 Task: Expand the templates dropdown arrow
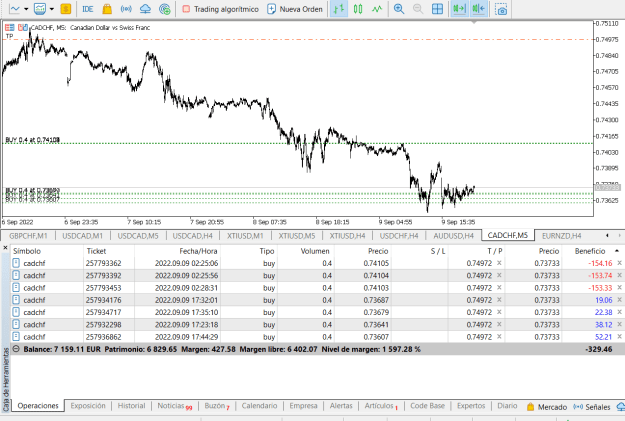52,9
